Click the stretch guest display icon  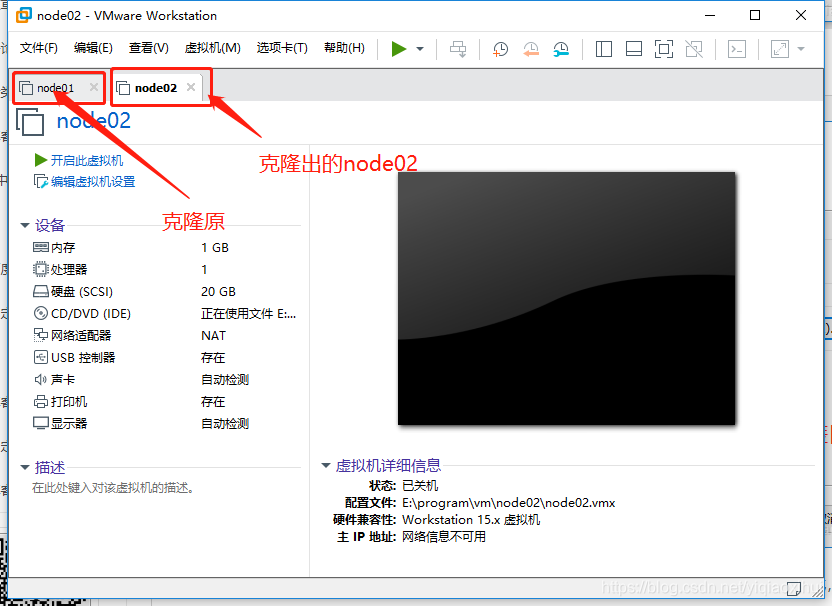pos(779,49)
